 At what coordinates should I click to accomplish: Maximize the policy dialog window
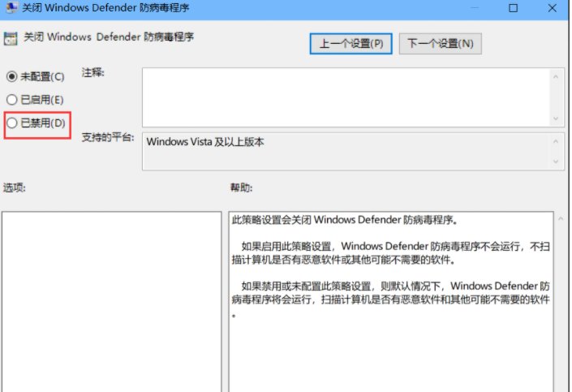coord(514,7)
